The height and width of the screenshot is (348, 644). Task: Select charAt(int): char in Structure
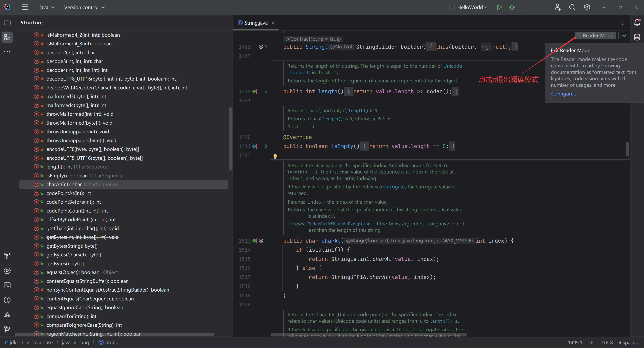[123, 184]
